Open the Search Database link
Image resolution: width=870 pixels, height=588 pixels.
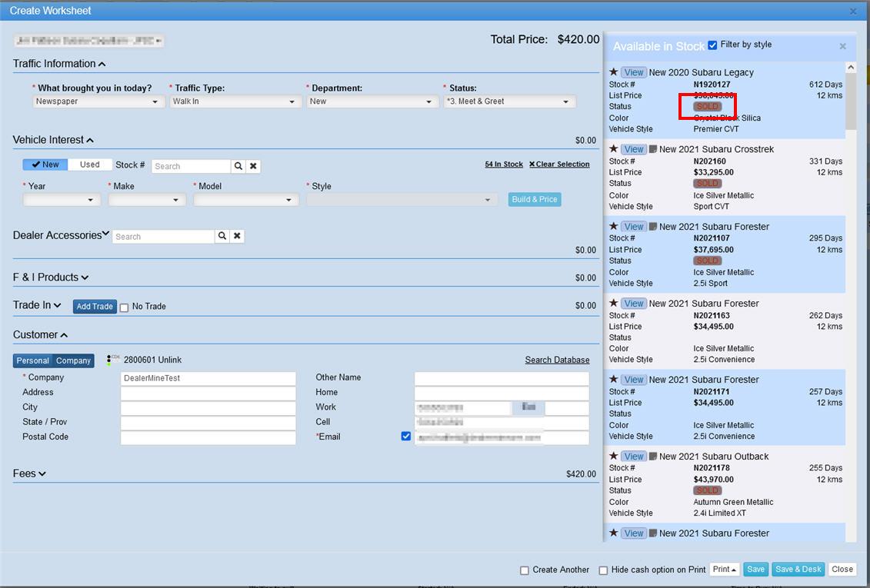coord(557,360)
